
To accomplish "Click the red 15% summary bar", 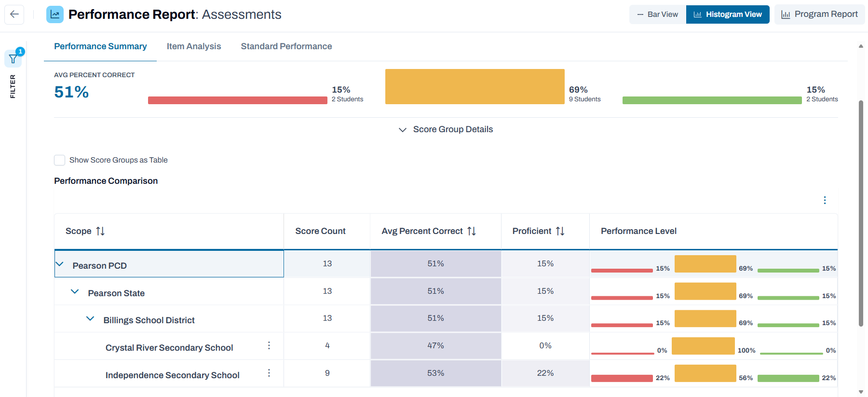I will pos(238,100).
